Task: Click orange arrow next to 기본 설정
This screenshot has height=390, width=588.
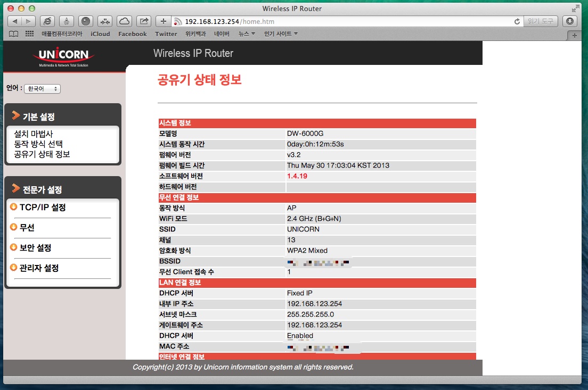Action: [x=15, y=115]
